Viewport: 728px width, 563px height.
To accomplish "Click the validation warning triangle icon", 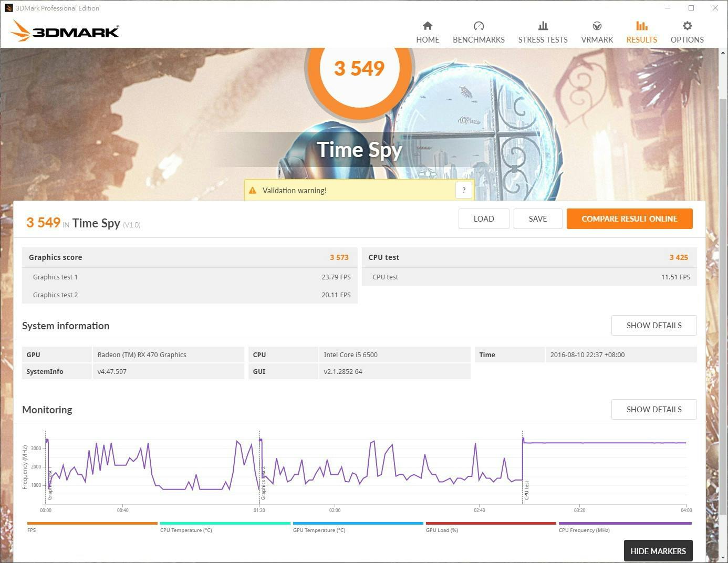I will pos(253,191).
